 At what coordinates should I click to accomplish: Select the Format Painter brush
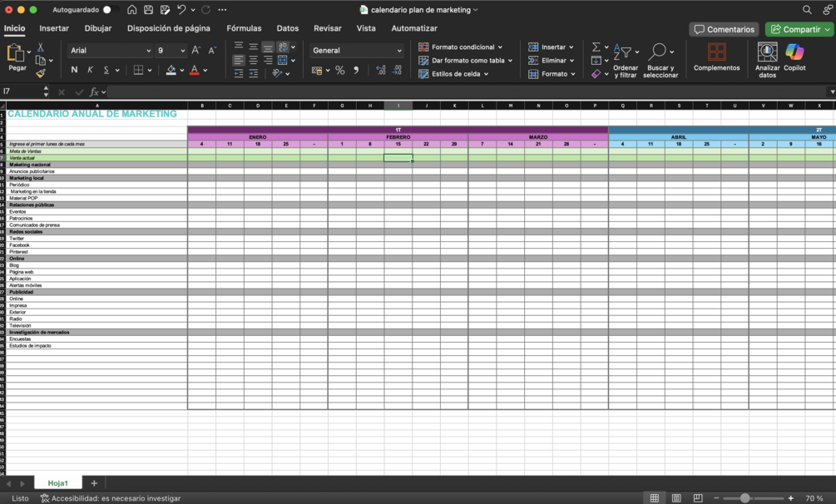pyautogui.click(x=41, y=73)
